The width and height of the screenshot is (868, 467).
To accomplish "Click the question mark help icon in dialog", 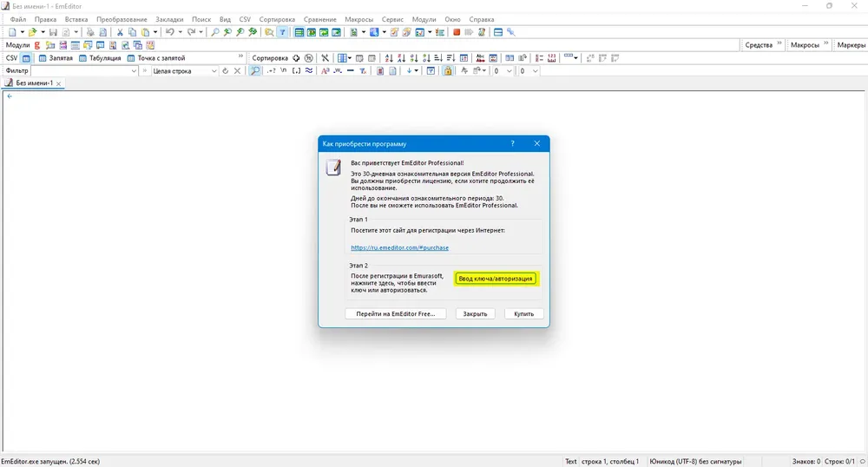I will tap(513, 143).
